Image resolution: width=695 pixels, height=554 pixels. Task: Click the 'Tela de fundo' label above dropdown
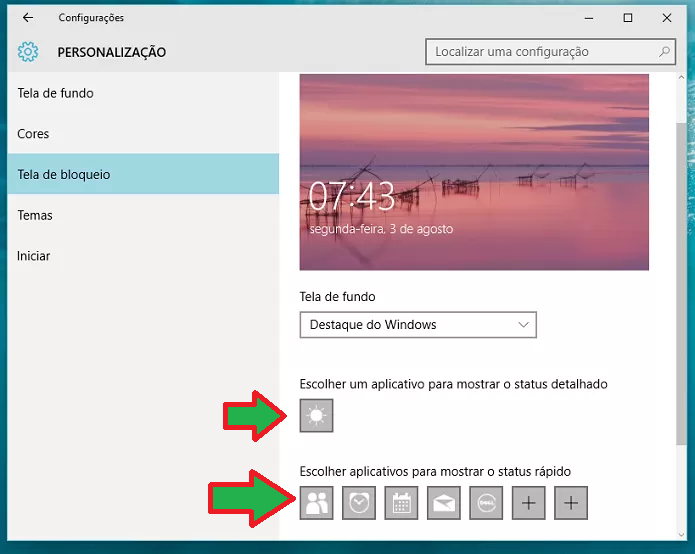[x=337, y=297]
